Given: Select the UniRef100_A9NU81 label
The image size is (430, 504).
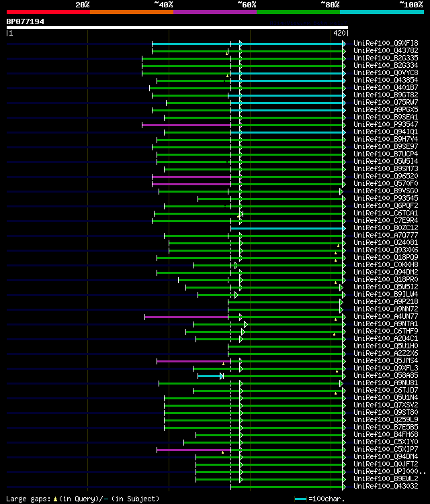Looking at the screenshot, I should 386,383.
